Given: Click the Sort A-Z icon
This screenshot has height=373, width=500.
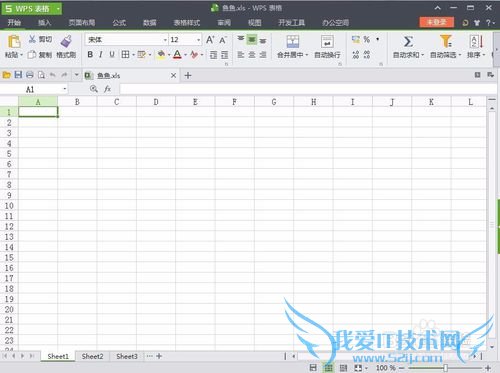Looking at the screenshot, I should click(x=476, y=41).
